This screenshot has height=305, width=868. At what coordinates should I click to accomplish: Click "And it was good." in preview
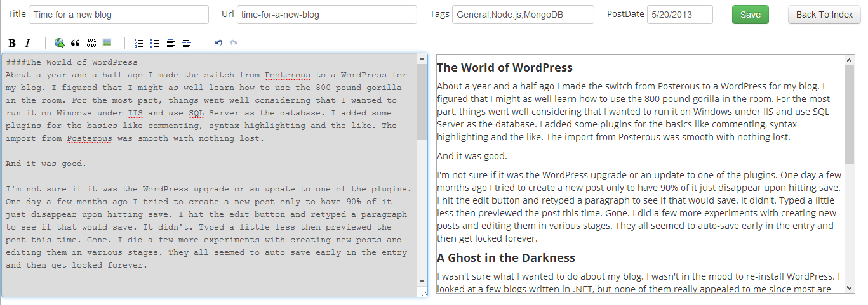[x=472, y=156]
